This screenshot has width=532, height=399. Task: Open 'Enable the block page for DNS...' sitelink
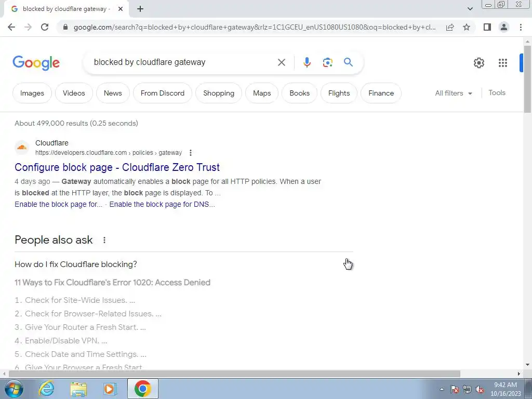162,204
